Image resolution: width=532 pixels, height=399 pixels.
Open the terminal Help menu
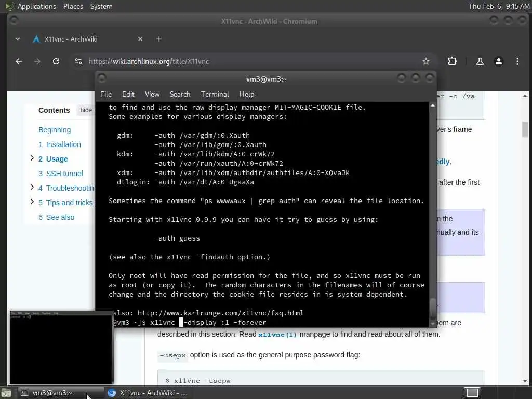(247, 95)
